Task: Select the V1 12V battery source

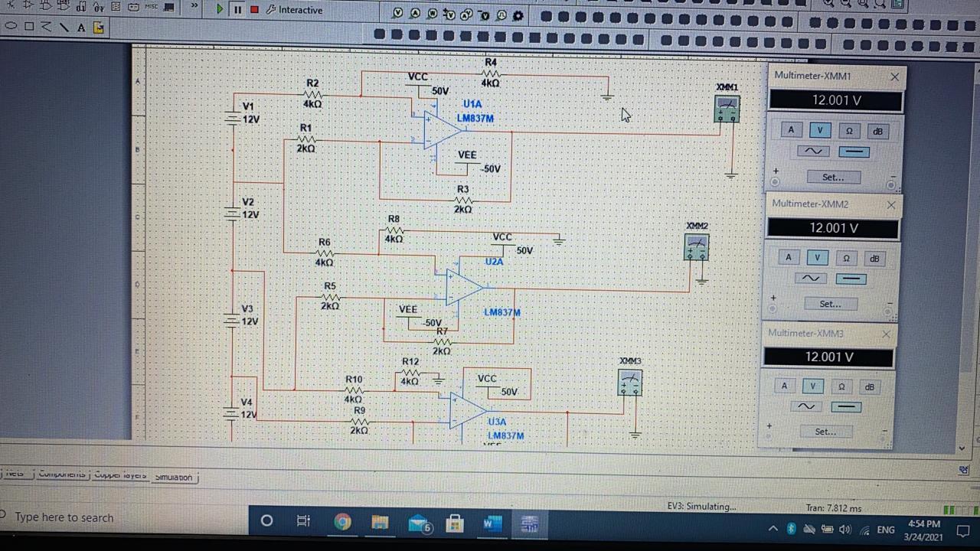Action: coord(234,119)
